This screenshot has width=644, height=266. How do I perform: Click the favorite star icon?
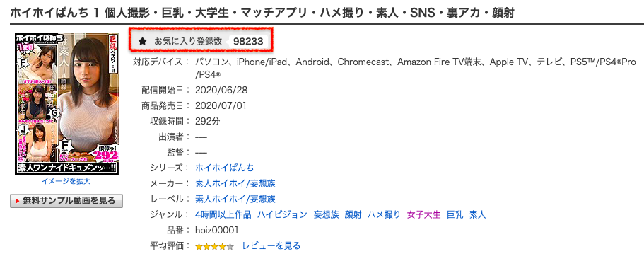[143, 41]
